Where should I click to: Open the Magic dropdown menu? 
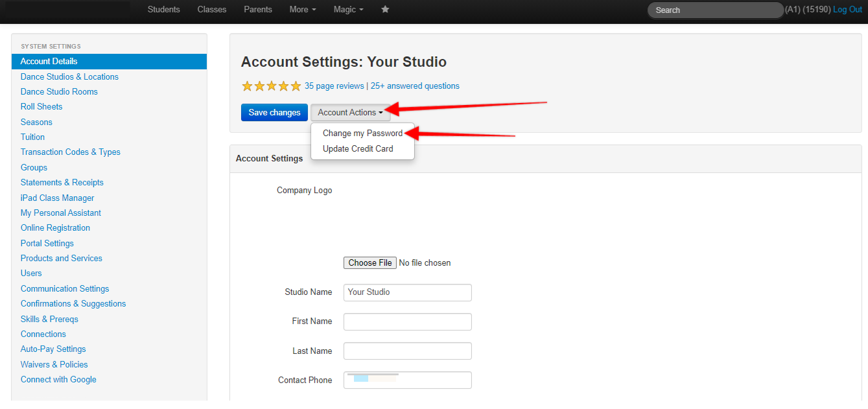pos(348,10)
